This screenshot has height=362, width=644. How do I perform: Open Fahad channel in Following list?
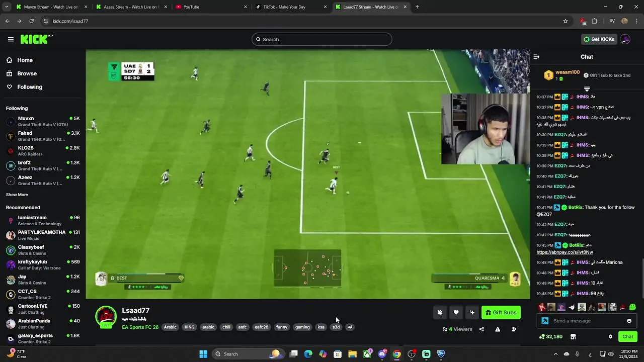tap(43, 136)
